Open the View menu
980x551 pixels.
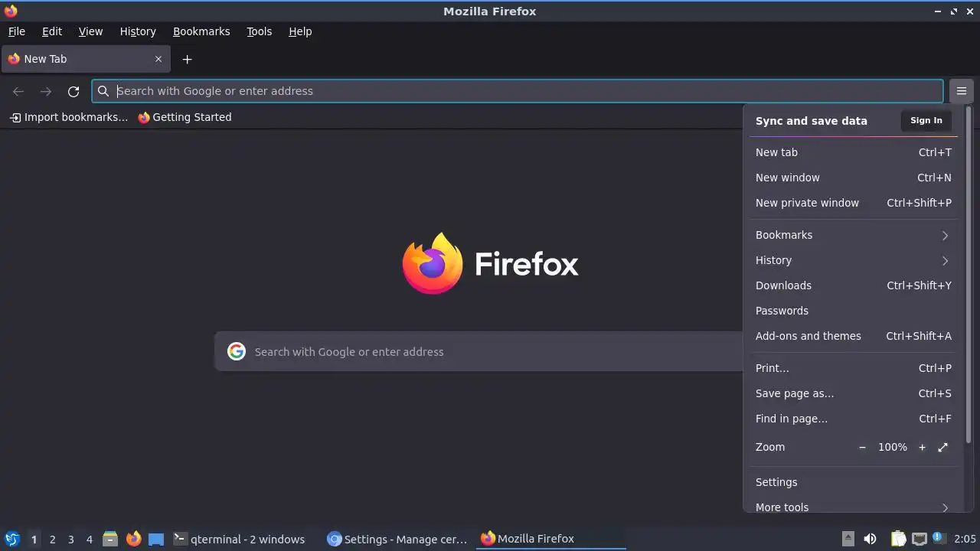(90, 31)
